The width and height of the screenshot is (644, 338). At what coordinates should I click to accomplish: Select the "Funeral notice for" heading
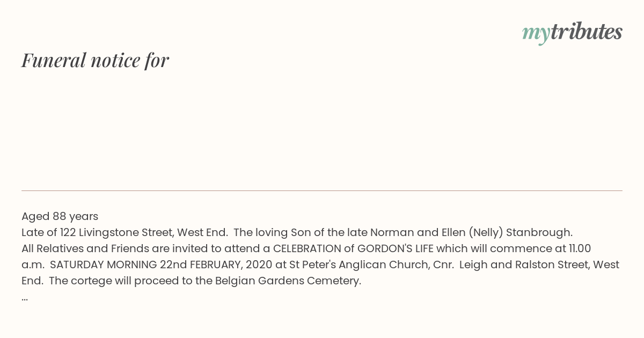point(95,60)
